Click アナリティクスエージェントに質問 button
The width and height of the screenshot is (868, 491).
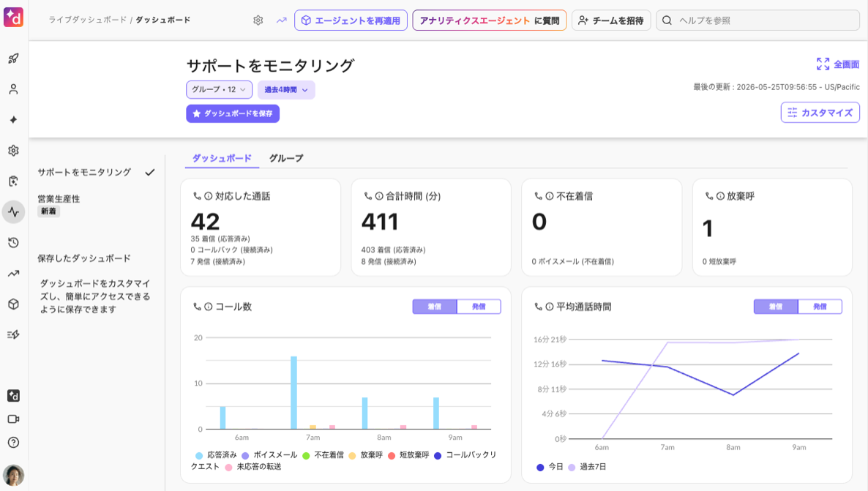pyautogui.click(x=490, y=20)
